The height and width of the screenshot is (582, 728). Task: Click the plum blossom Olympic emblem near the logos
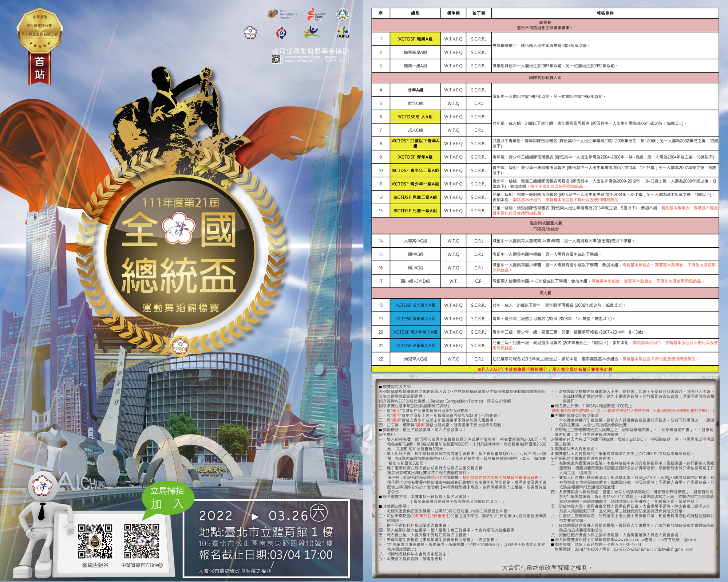pyautogui.click(x=250, y=32)
